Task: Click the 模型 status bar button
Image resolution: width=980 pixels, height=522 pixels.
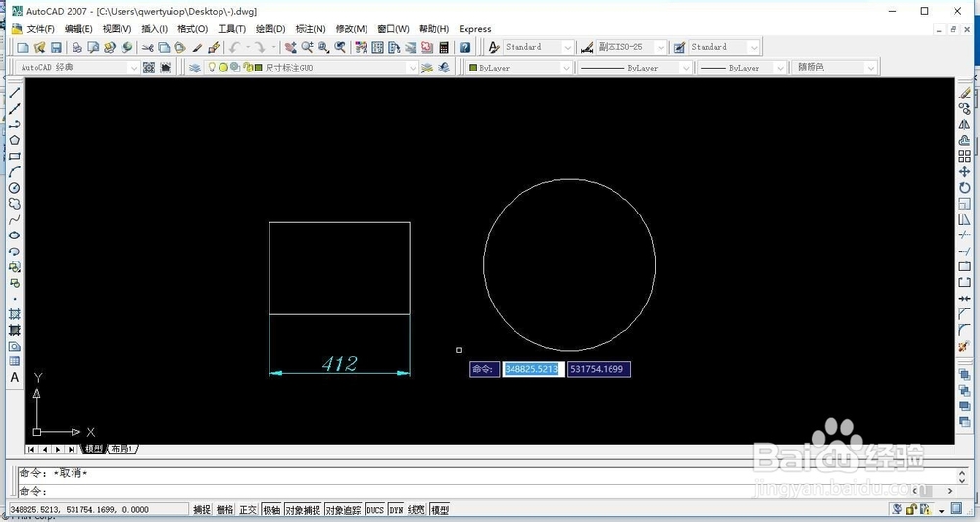Action: (440, 510)
